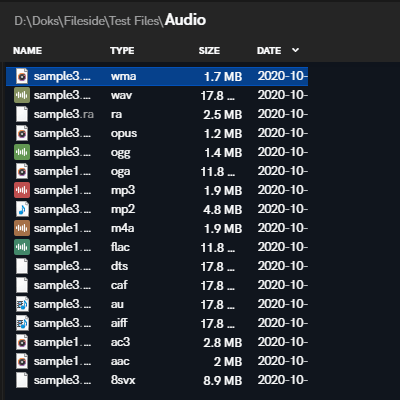Sort files by the TYPE column
The image size is (400, 400).
point(122,51)
